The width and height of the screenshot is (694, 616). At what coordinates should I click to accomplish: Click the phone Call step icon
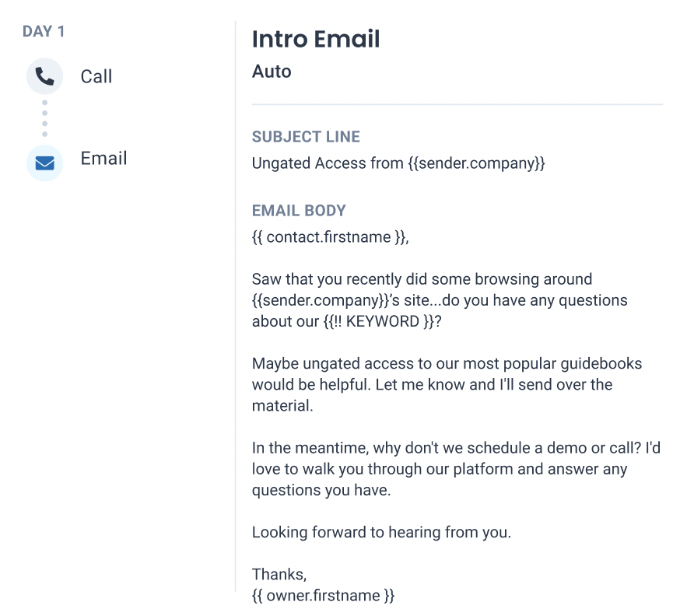[x=44, y=76]
